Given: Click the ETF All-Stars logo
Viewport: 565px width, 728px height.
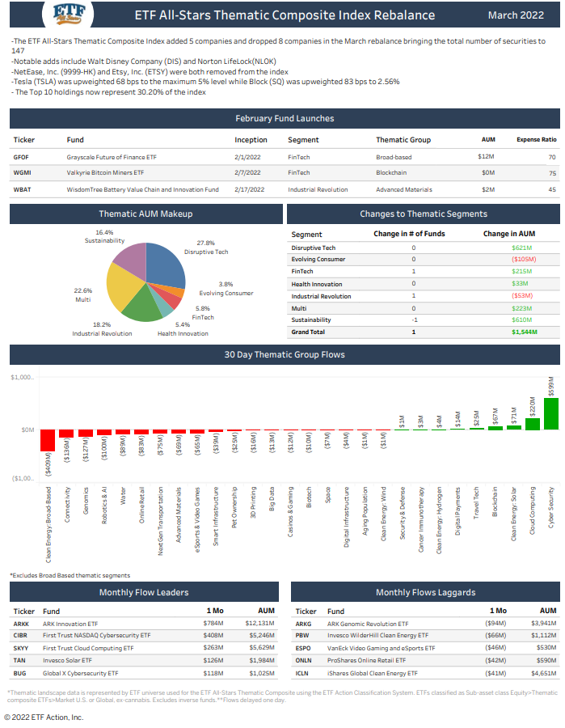Looking at the screenshot, I should 68,14.
